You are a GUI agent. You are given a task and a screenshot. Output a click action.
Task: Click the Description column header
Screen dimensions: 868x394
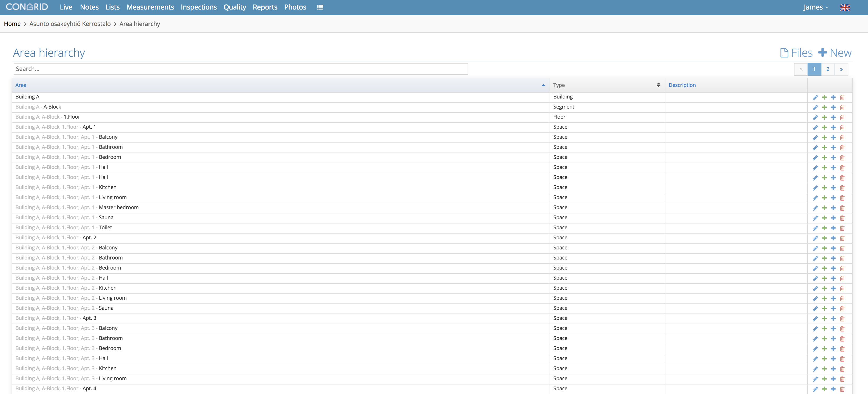coord(682,85)
